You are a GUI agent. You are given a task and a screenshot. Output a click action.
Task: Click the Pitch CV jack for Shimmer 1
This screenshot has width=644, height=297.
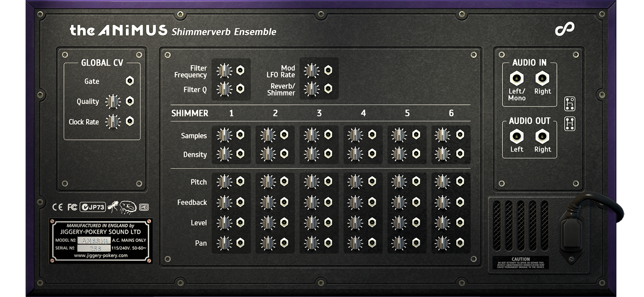(x=240, y=181)
